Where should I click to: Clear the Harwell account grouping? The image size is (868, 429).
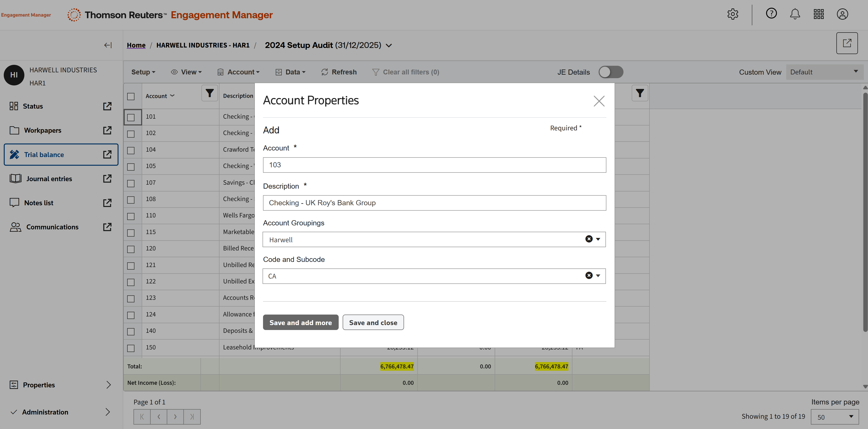tap(589, 239)
